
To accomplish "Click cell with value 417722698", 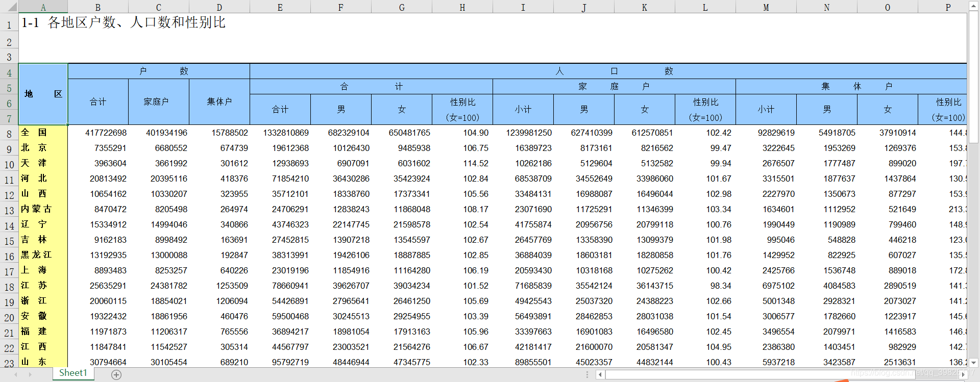I will click(98, 133).
